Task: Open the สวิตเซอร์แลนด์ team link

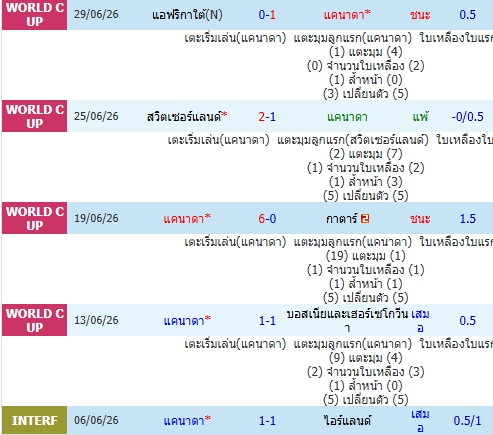Action: [184, 117]
